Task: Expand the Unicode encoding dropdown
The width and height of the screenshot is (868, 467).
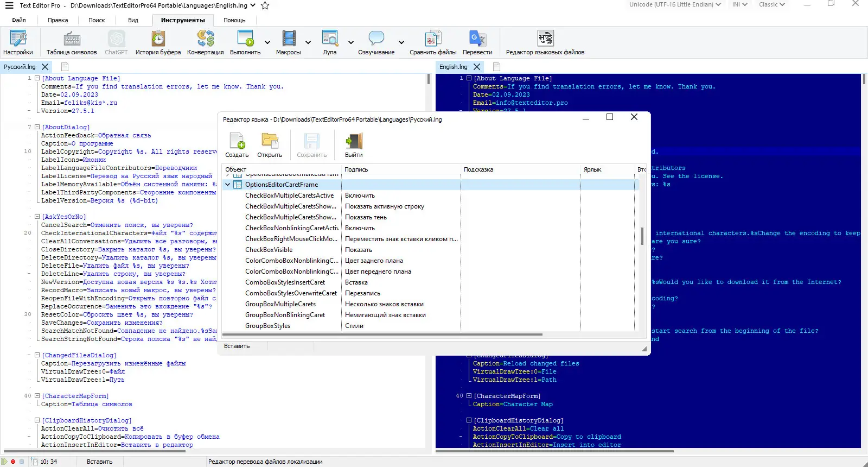Action: point(675,5)
